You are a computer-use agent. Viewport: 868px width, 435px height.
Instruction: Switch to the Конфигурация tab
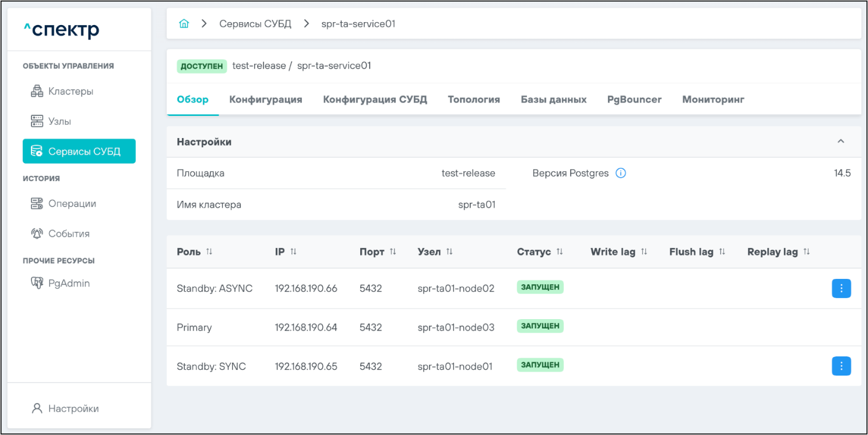265,100
